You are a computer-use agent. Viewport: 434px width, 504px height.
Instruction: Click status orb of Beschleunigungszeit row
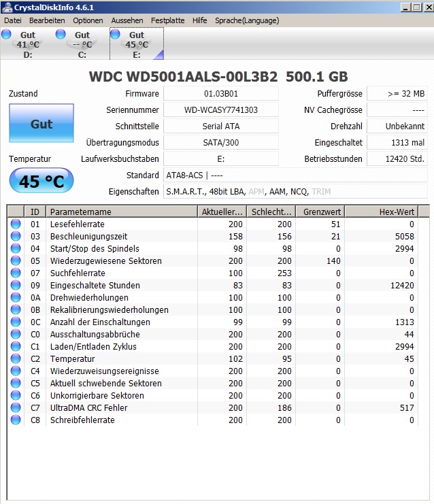16,236
